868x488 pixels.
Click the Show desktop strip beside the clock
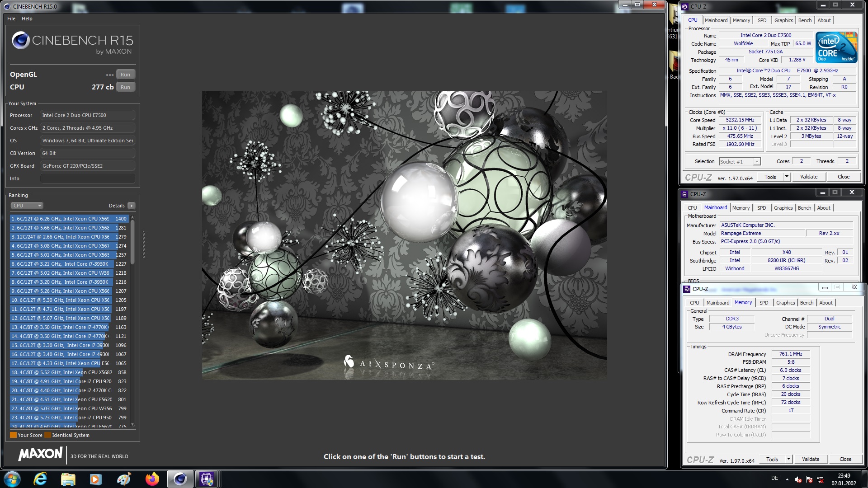pyautogui.click(x=864, y=479)
